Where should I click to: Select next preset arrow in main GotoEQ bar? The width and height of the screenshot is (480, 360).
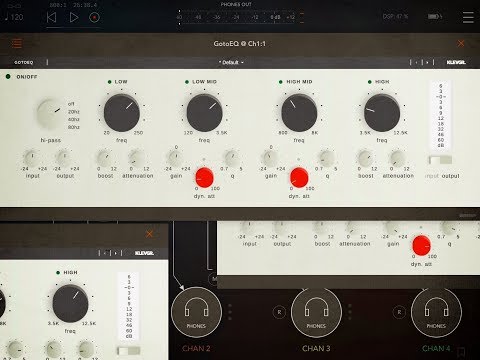click(x=427, y=62)
